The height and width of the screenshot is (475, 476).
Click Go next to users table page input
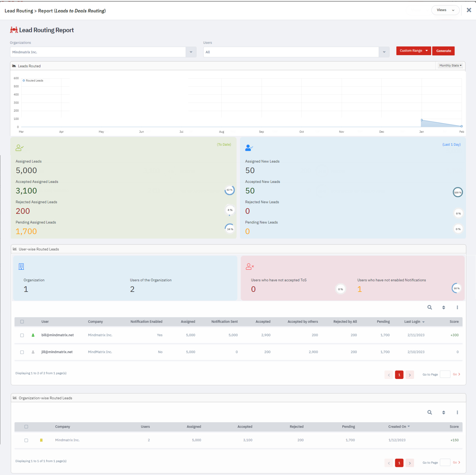(x=457, y=374)
